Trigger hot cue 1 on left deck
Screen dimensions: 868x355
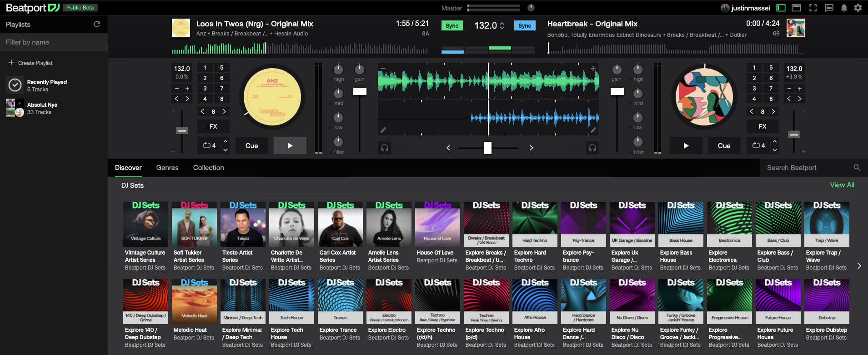(x=205, y=67)
